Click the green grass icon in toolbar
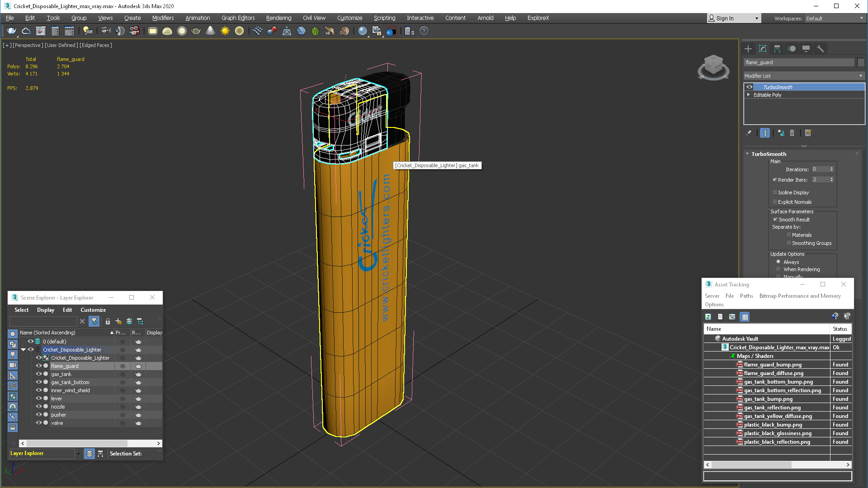 [315, 31]
